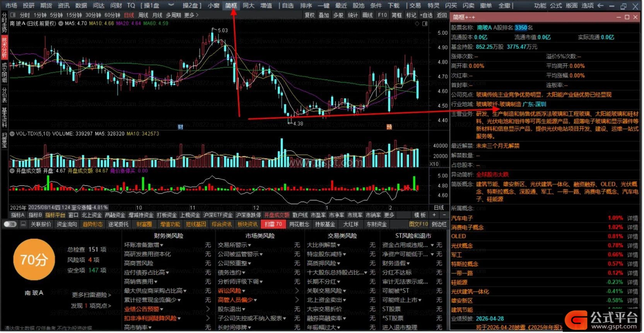The image size is (644, 333).
Task: Click the panel layout icon left of 分时
Action: click(x=13, y=15)
